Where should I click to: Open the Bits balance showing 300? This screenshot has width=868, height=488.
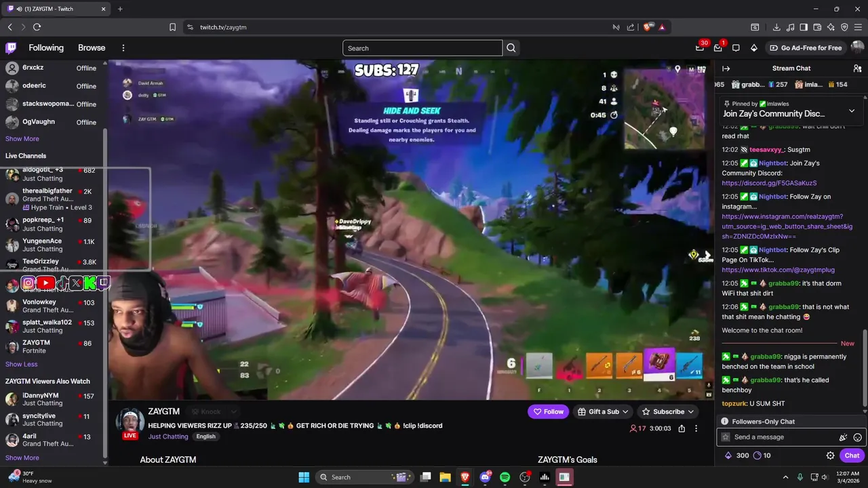[x=736, y=455]
